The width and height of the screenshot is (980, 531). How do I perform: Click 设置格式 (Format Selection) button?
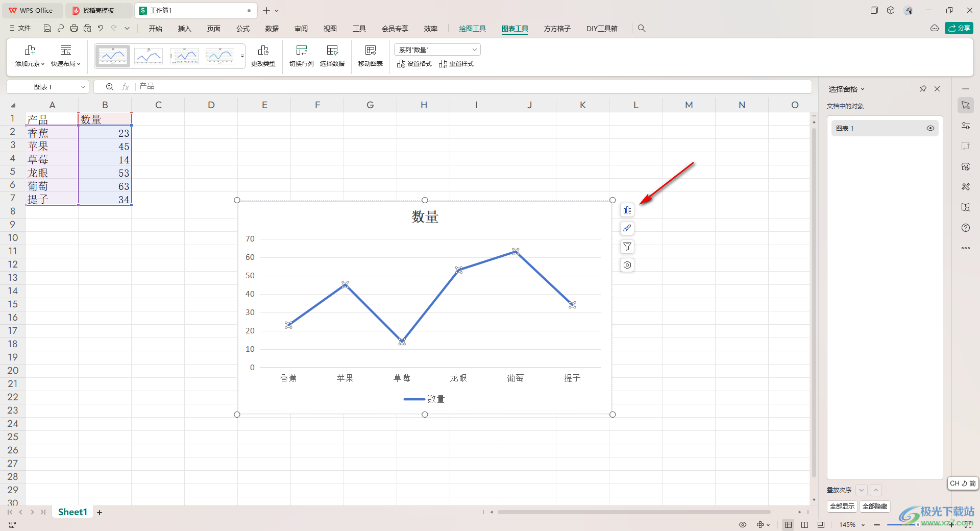tap(414, 64)
